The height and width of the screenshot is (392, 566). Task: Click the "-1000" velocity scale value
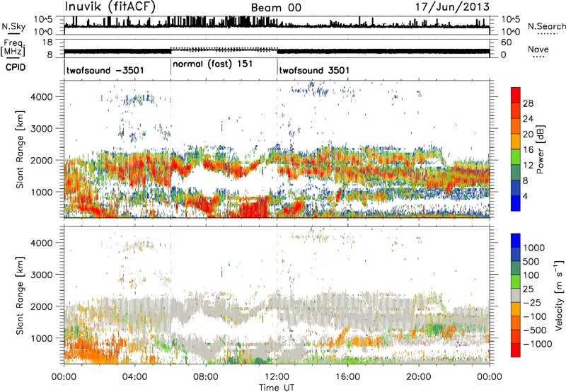pos(537,344)
